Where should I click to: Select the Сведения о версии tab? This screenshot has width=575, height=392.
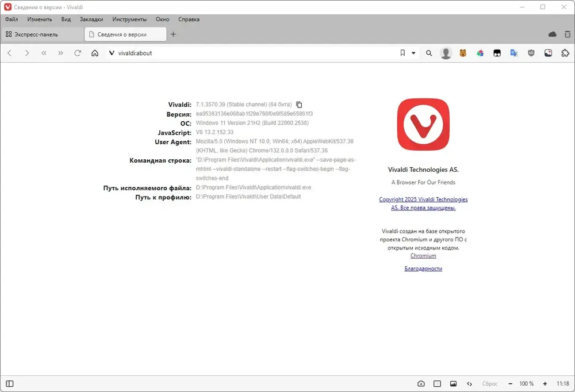[x=126, y=34]
